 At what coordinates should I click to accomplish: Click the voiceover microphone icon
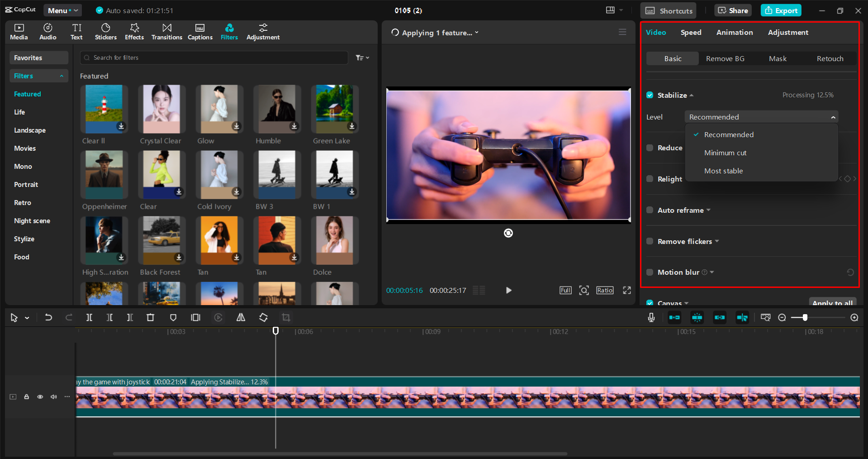point(651,317)
